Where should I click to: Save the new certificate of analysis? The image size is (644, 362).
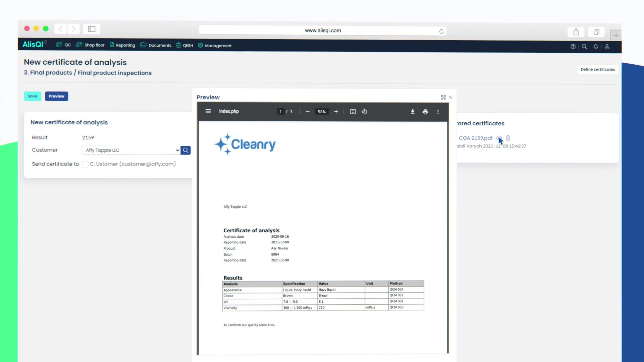32,96
